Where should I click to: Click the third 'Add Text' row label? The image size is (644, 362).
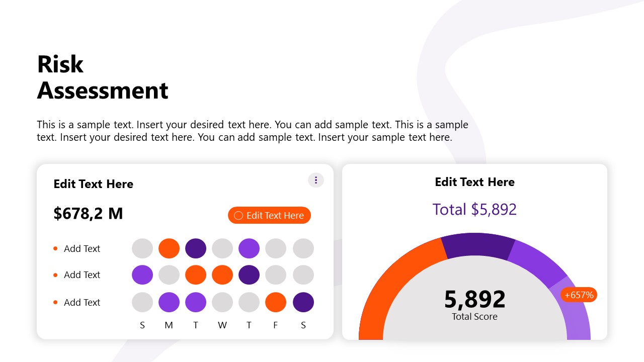point(82,302)
